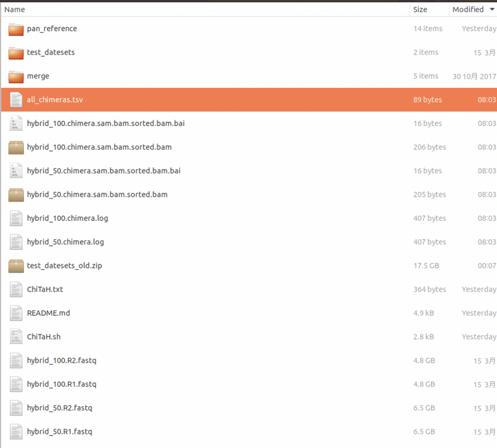The width and height of the screenshot is (497, 448).
Task: Select the hybrid_100.chimera.log file name
Action: (x=68, y=218)
